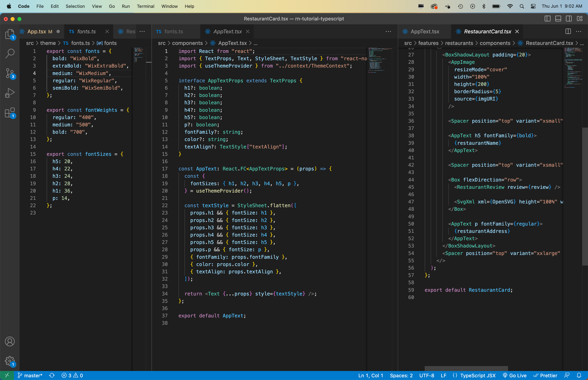Open the Terminal menu
The width and height of the screenshot is (588, 380).
pos(145,6)
